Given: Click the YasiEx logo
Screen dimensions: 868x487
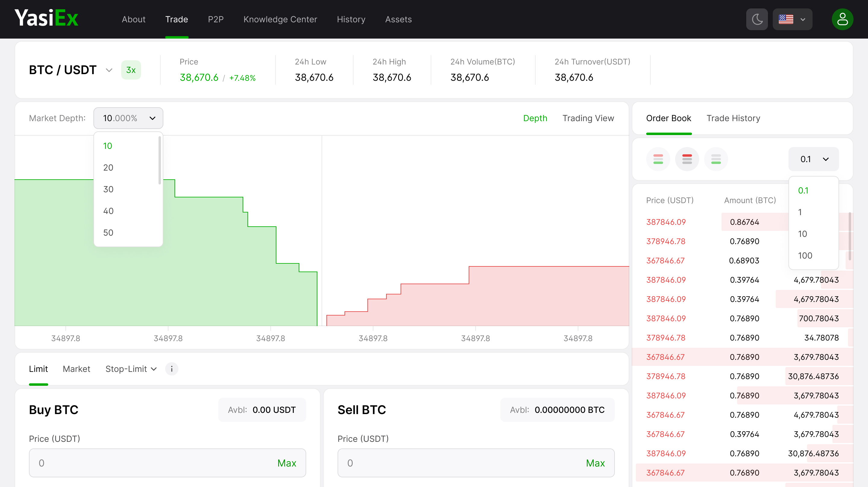Looking at the screenshot, I should click(46, 18).
